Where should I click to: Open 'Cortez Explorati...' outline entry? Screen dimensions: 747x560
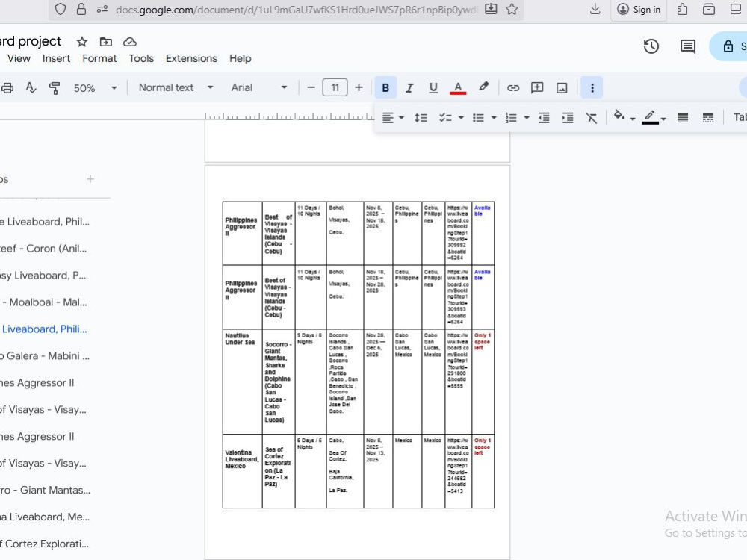[x=44, y=544]
